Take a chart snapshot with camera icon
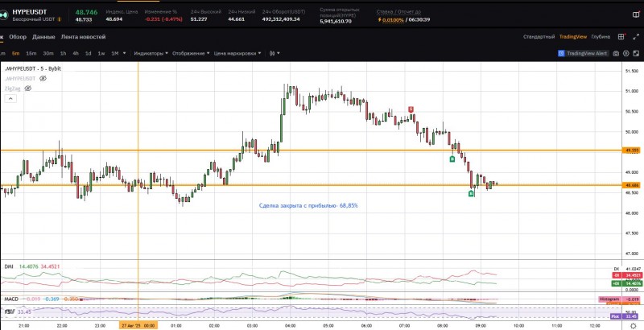The height and width of the screenshot is (330, 644). coord(616,53)
